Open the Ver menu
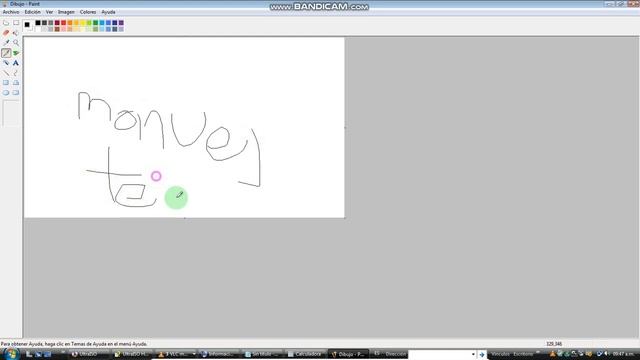Viewport: 640px width, 360px height. (49, 12)
